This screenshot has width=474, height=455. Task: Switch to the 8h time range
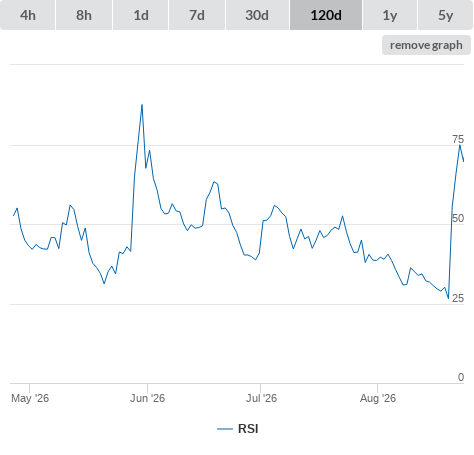click(x=84, y=15)
